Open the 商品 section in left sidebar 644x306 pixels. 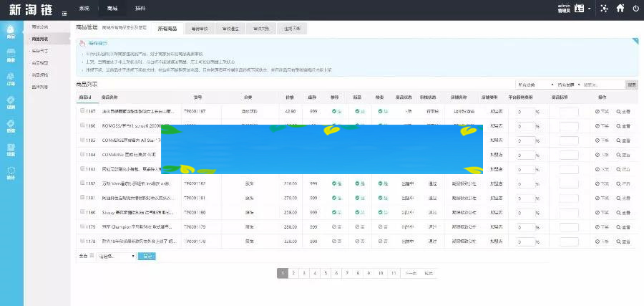pyautogui.click(x=11, y=32)
